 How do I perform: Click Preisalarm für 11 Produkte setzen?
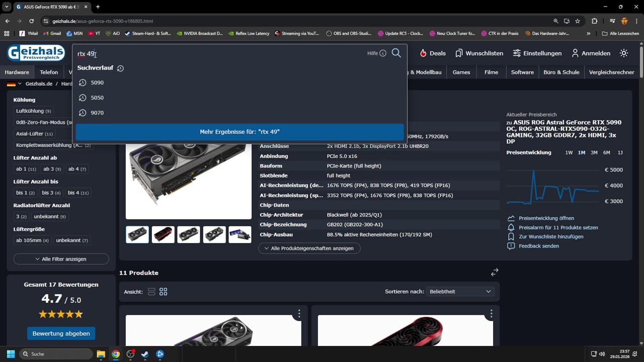[x=552, y=227]
